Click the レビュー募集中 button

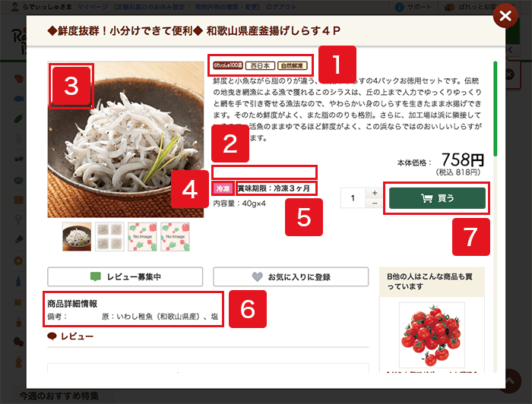coord(125,277)
